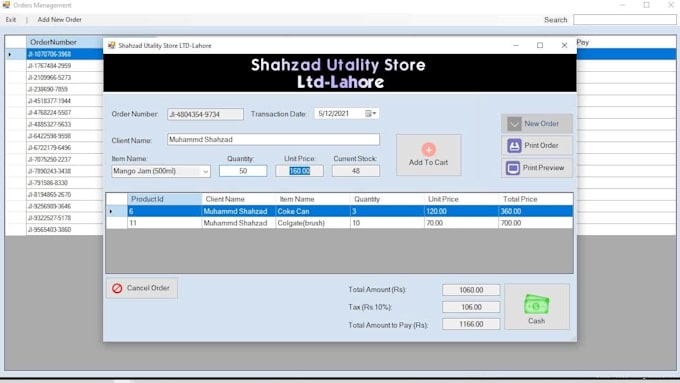Click the 700.00 total price cell
This screenshot has height=383, width=680.
(536, 223)
